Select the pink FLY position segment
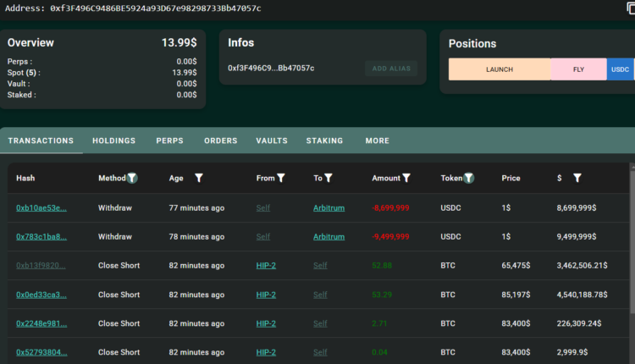The image size is (635, 364). coord(578,69)
